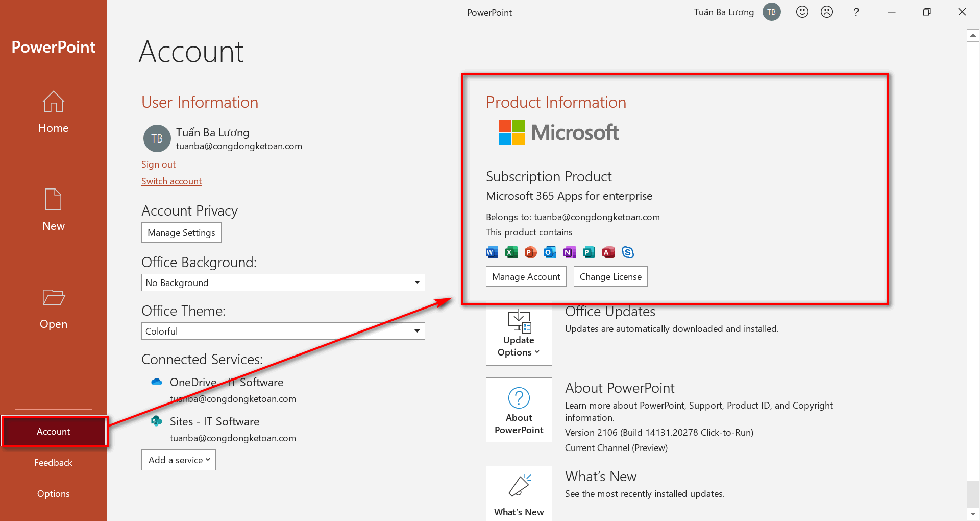Restore down the PowerPoint window
The image size is (980, 521).
pos(927,12)
